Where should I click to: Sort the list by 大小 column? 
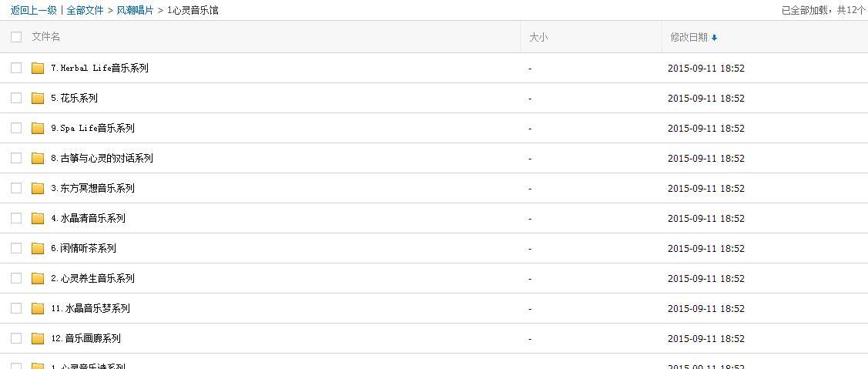tap(538, 37)
